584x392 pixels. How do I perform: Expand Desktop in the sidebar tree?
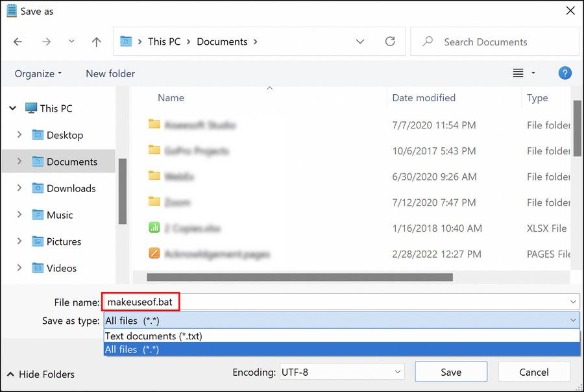19,135
